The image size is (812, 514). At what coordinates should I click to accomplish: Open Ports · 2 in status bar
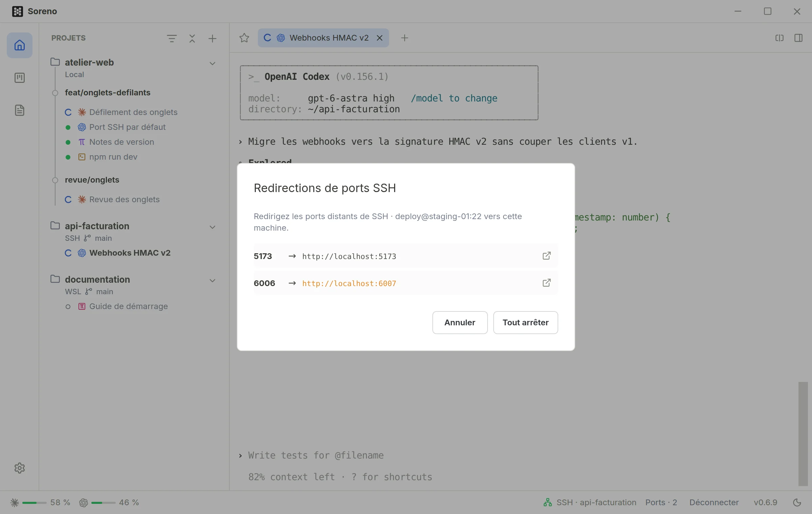click(661, 503)
